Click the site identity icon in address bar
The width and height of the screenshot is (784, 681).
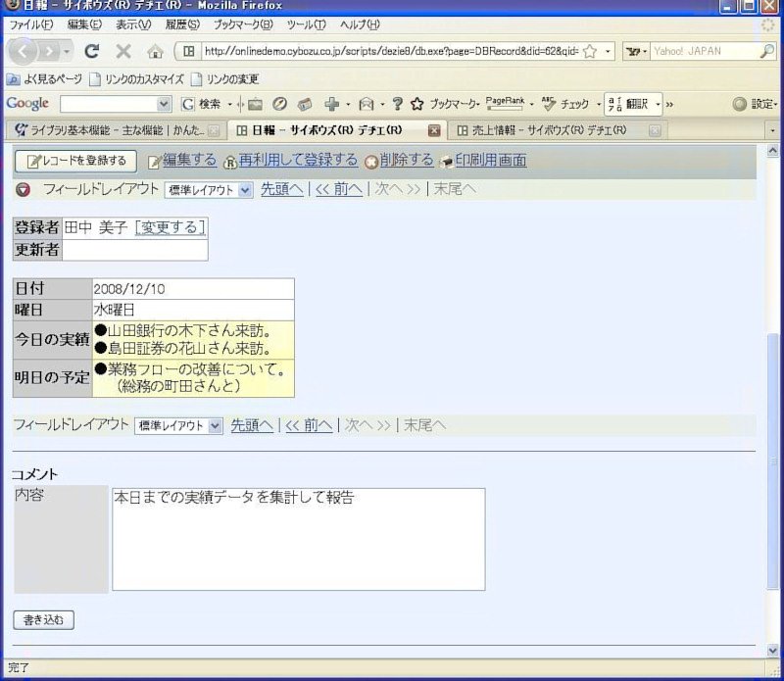coord(188,51)
